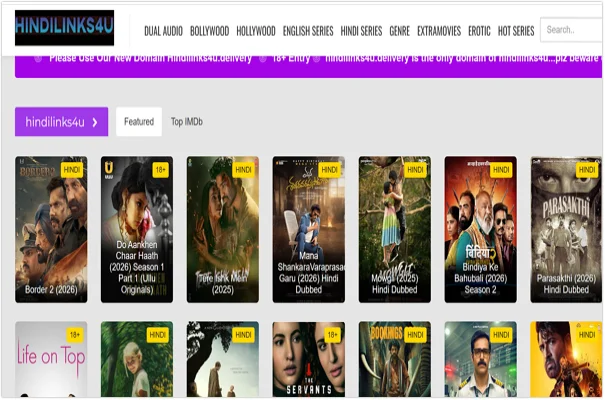Expand the Genre menu
This screenshot has width=605, height=400.
pyautogui.click(x=399, y=31)
